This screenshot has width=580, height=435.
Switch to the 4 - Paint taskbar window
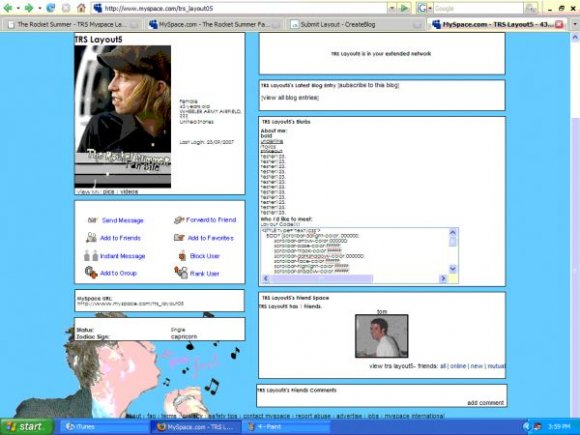[x=288, y=427]
